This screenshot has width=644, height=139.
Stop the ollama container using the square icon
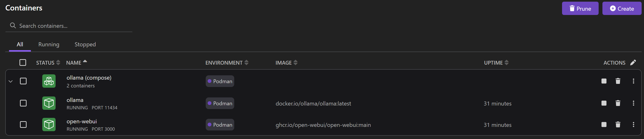pos(604,103)
